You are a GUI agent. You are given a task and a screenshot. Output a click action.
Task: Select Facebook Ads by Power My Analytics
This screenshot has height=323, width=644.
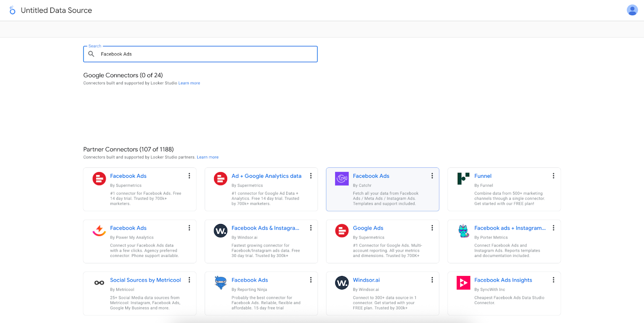tap(128, 228)
